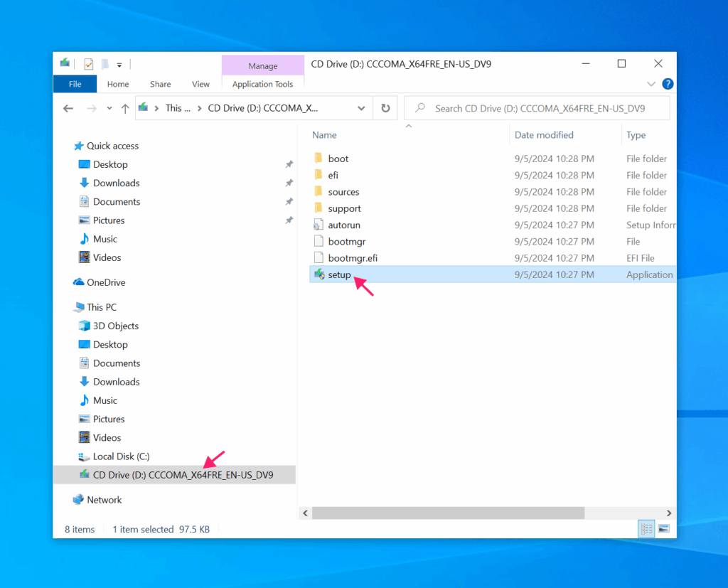
Task: Click the pin icon beside Quick access Desktop
Action: coord(289,164)
